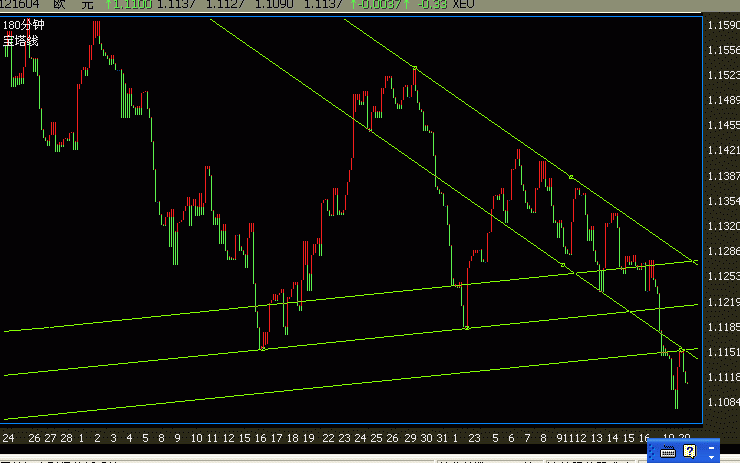Click date label 19 on time axis

click(309, 438)
